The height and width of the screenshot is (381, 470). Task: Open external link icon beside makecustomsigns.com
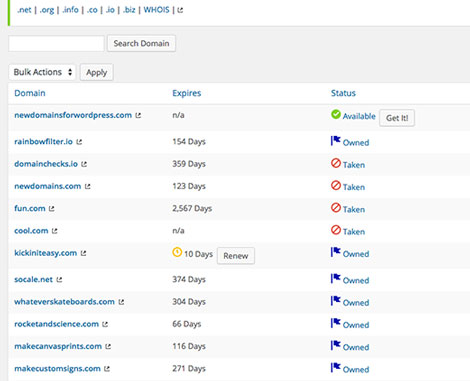(107, 369)
